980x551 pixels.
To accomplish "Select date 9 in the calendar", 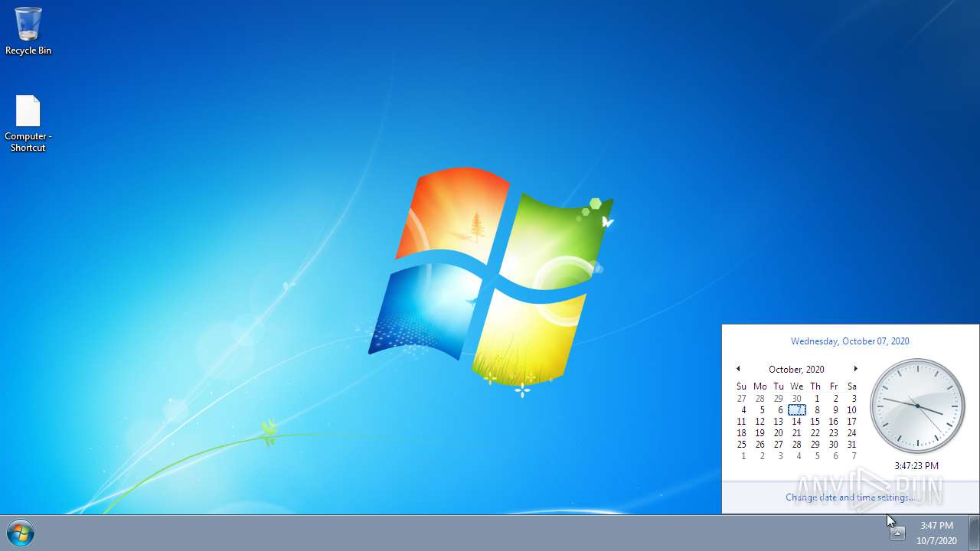I will coord(834,410).
